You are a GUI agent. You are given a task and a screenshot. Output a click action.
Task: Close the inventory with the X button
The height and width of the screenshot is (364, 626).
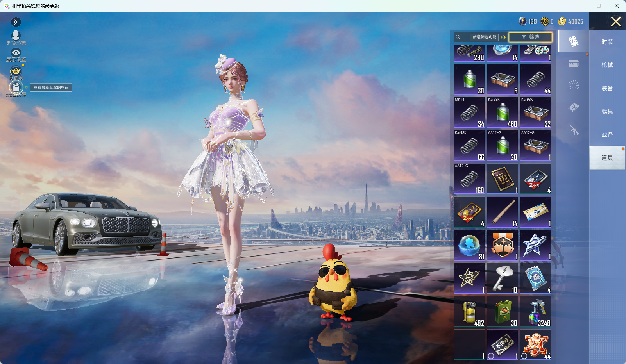pos(616,21)
